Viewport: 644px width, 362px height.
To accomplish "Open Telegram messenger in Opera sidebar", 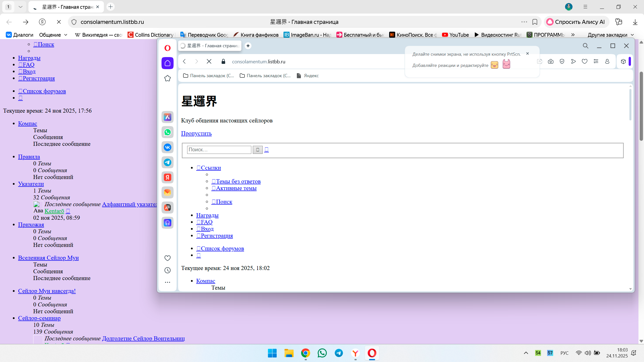I will (167, 162).
